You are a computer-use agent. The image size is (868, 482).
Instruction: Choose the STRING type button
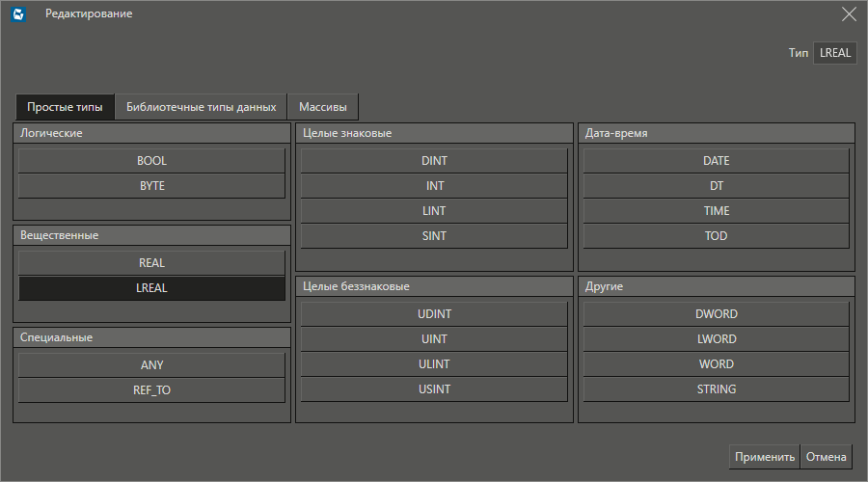[x=716, y=389]
